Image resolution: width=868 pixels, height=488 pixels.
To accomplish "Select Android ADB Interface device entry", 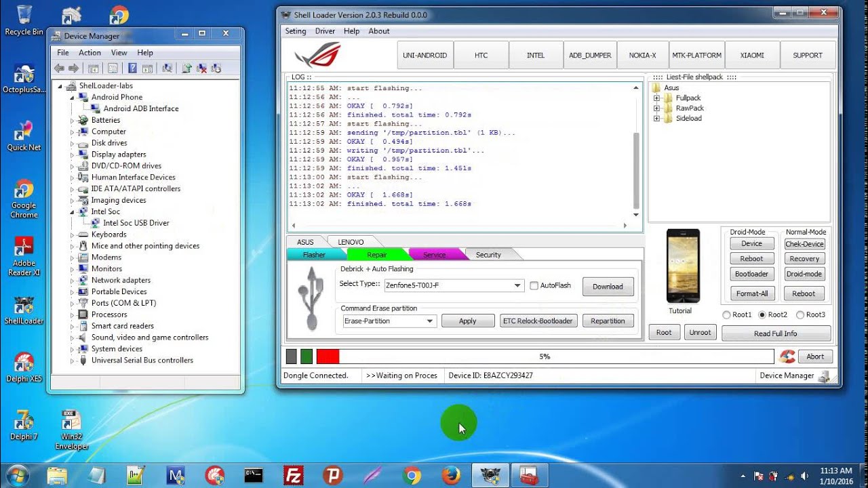I will [x=141, y=109].
